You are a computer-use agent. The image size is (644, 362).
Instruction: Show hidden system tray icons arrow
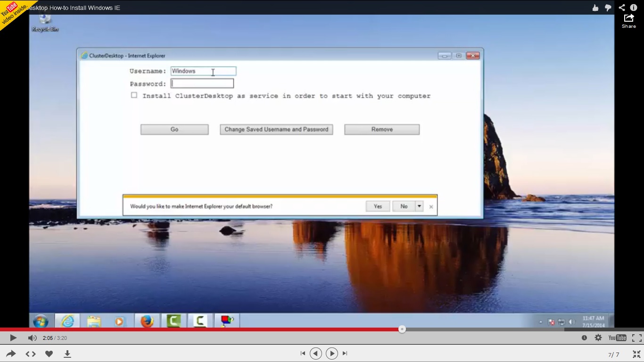[x=541, y=322]
